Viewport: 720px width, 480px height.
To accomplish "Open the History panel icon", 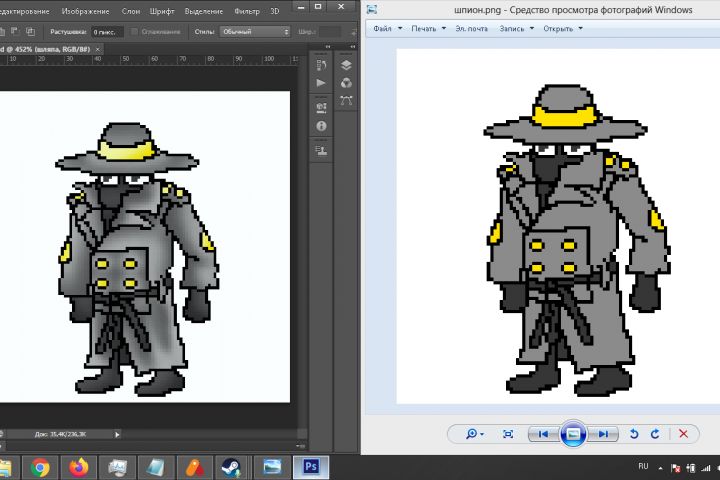I will [321, 63].
